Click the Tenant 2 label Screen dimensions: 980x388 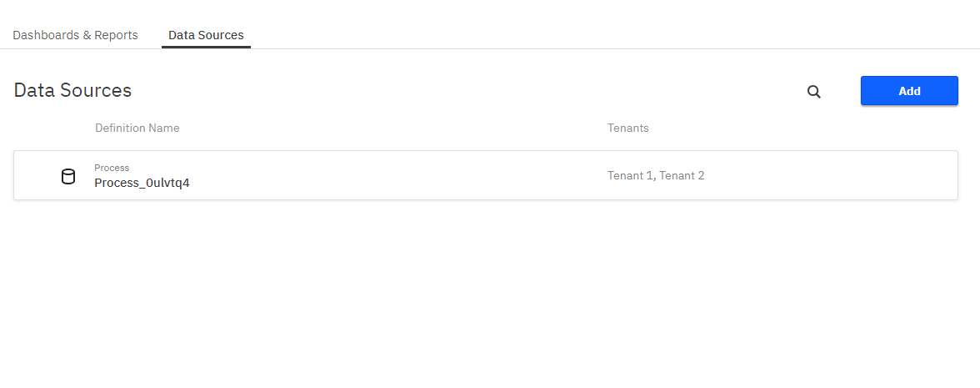[x=682, y=175]
